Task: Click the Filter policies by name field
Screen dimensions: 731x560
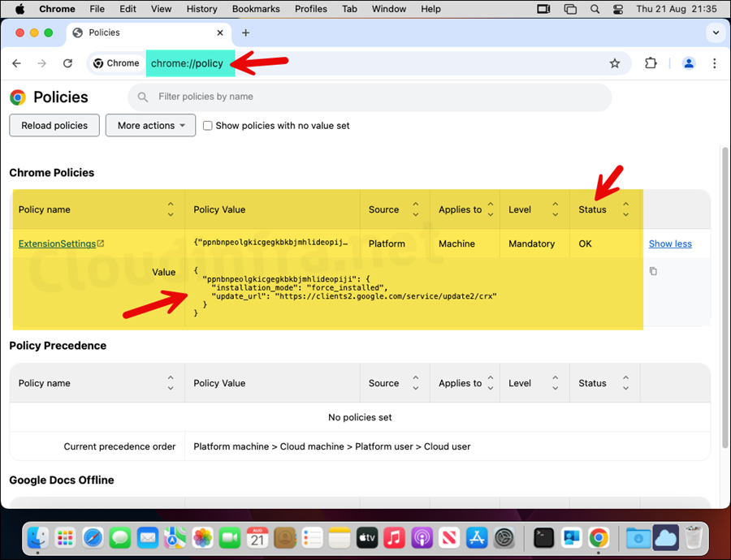Action: [x=370, y=97]
